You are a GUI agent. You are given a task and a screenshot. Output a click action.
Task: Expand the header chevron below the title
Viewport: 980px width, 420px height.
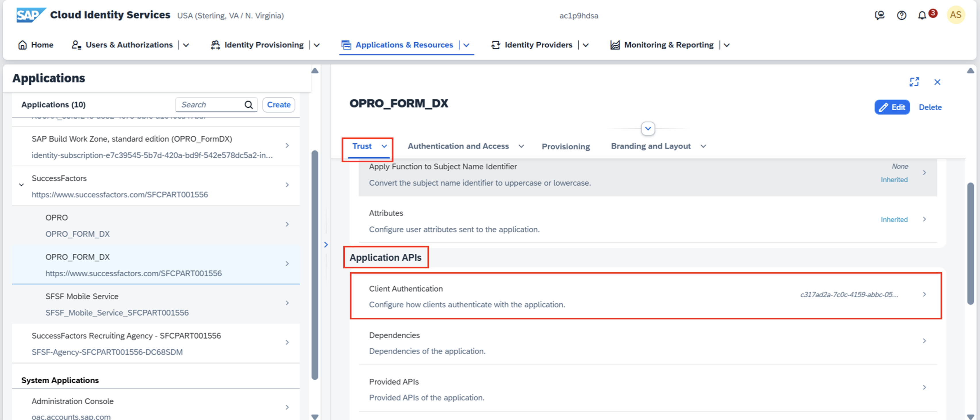coord(648,129)
